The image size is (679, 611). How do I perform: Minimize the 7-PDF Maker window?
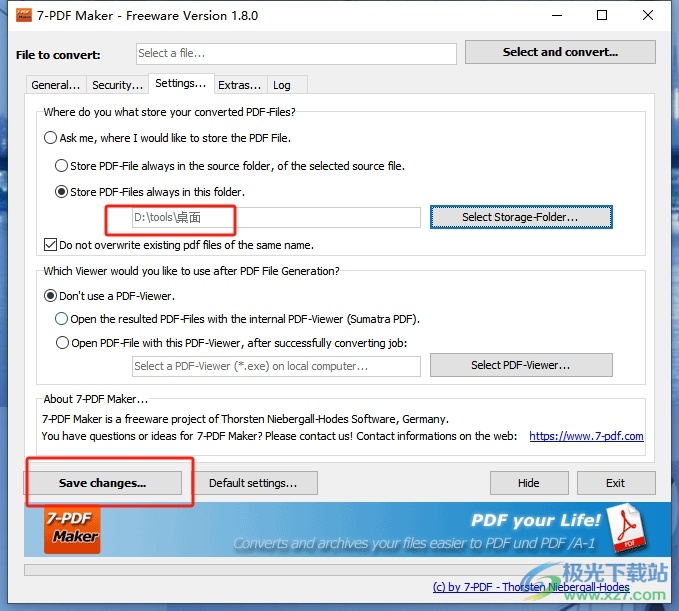557,16
